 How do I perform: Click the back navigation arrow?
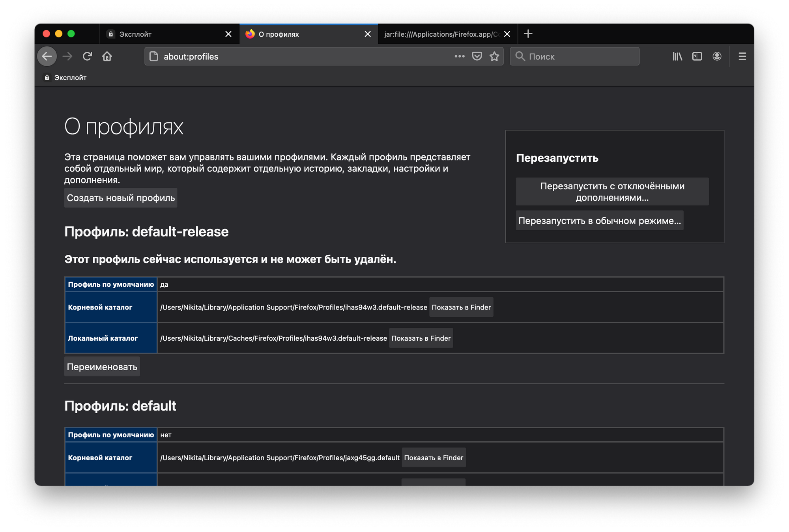coord(47,56)
